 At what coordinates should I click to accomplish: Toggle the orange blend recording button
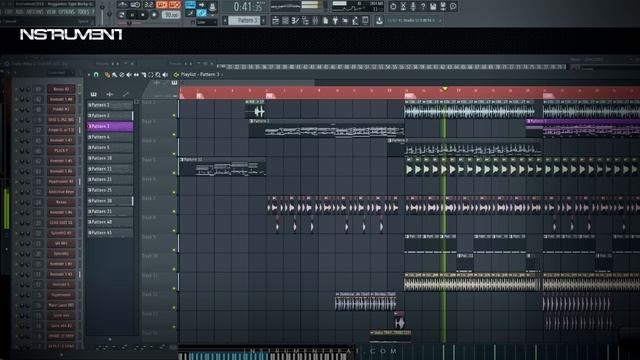tap(162, 5)
